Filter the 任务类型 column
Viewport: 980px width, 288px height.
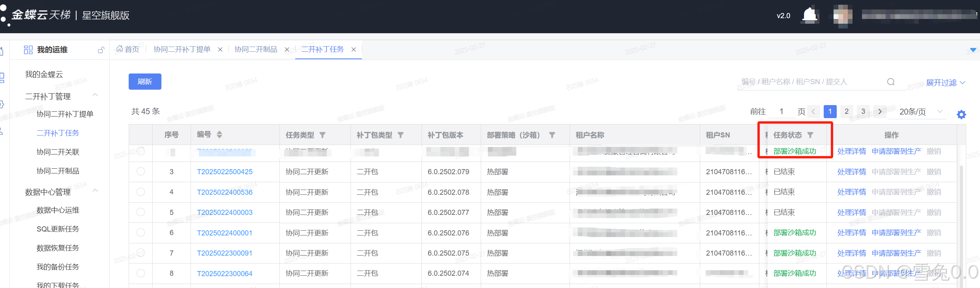[x=322, y=135]
